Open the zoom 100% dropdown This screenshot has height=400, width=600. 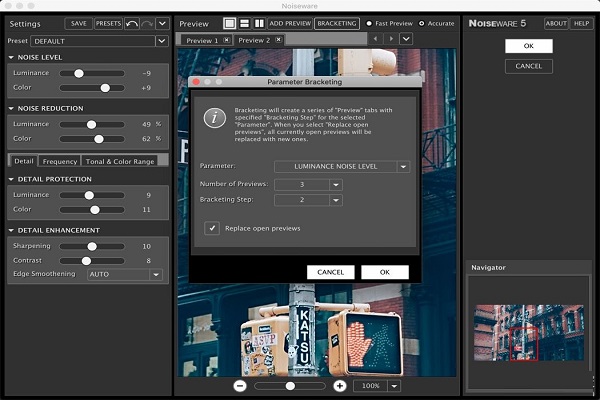(x=394, y=386)
